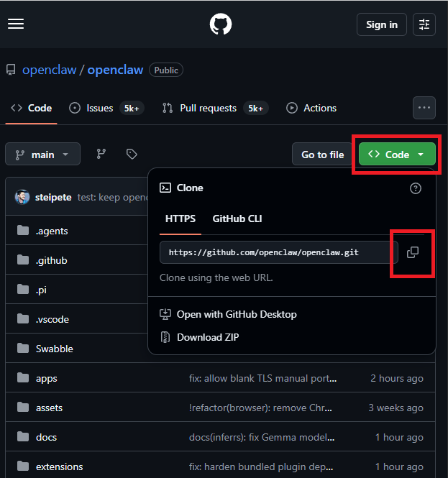Click the ZIP file icon beside Download ZIP
The width and height of the screenshot is (448, 478).
coord(165,337)
